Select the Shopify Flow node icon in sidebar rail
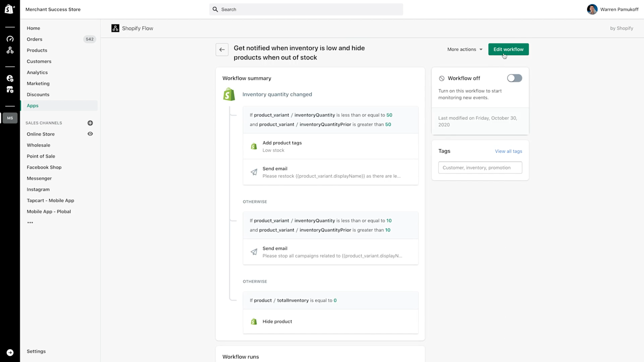 (x=10, y=50)
